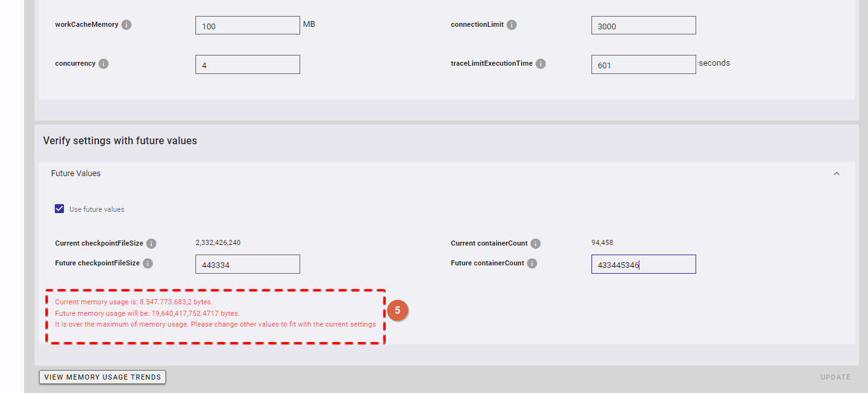The height and width of the screenshot is (393, 868).
Task: Click the traceLimitExecutionTime label
Action: point(492,63)
